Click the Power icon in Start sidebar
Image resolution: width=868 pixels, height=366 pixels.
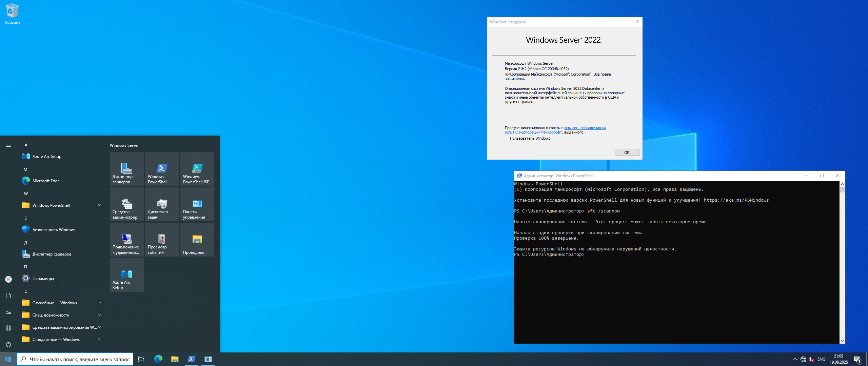pos(8,344)
